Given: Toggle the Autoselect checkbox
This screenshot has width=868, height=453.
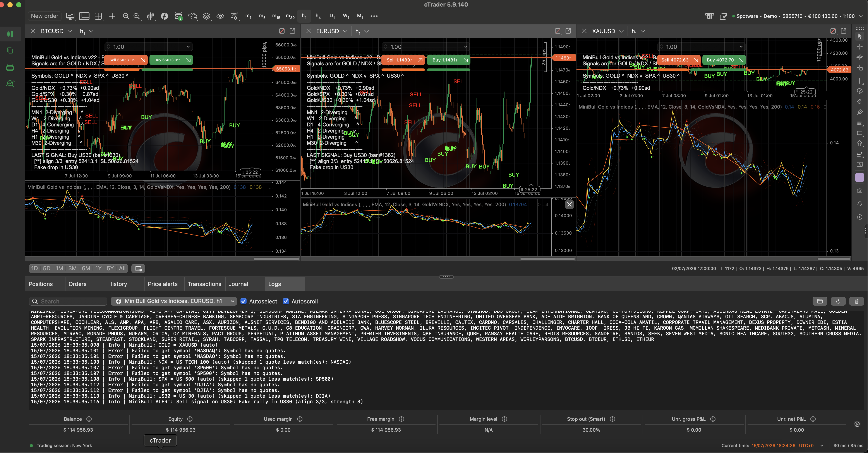Looking at the screenshot, I should tap(244, 301).
